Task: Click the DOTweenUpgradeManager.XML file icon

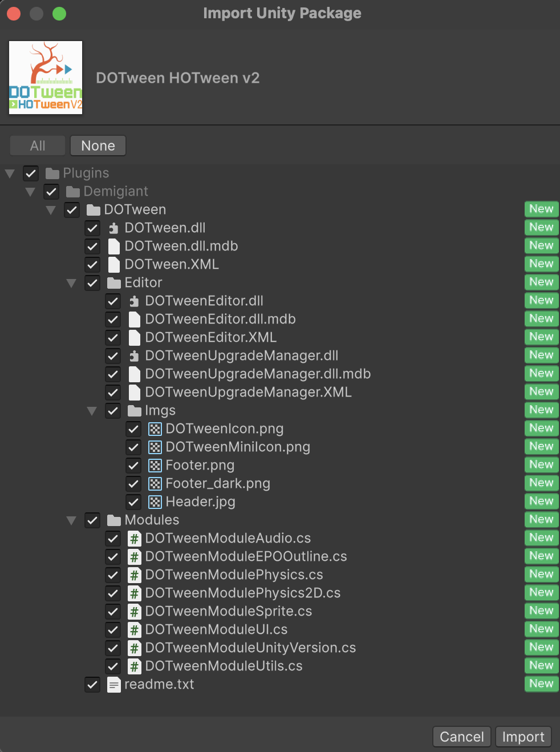Action: click(x=135, y=392)
